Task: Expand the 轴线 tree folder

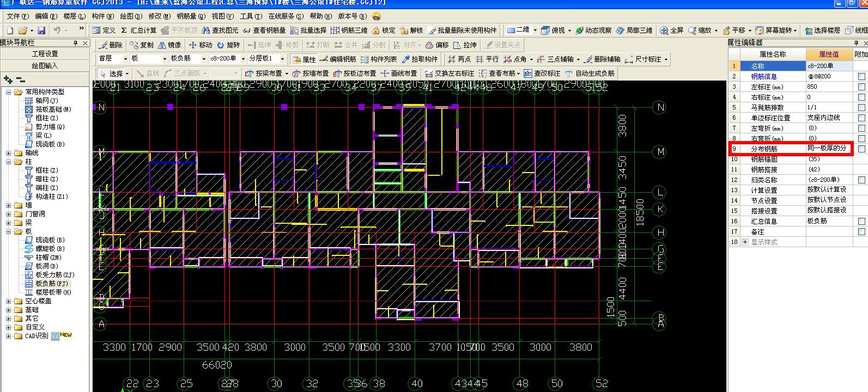Action: tap(9, 153)
